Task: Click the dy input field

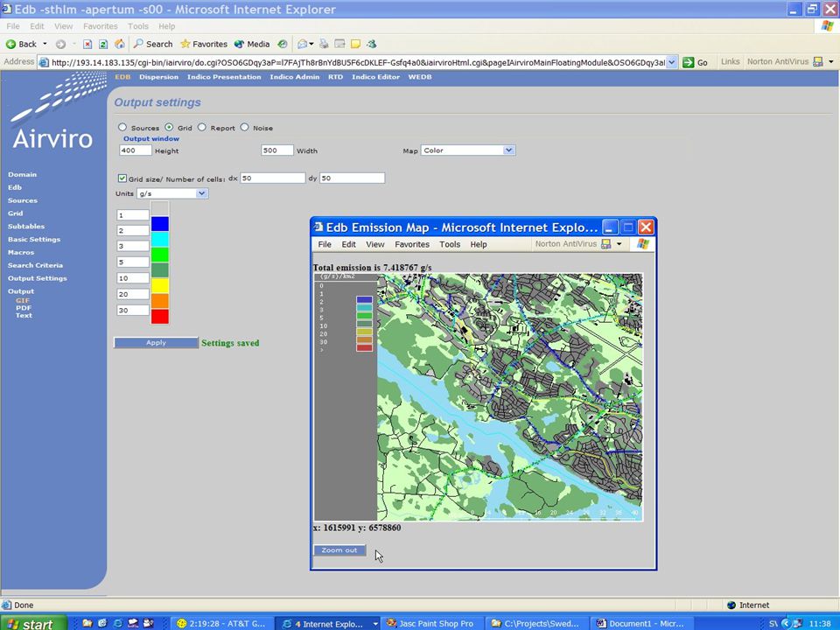Action: [352, 178]
